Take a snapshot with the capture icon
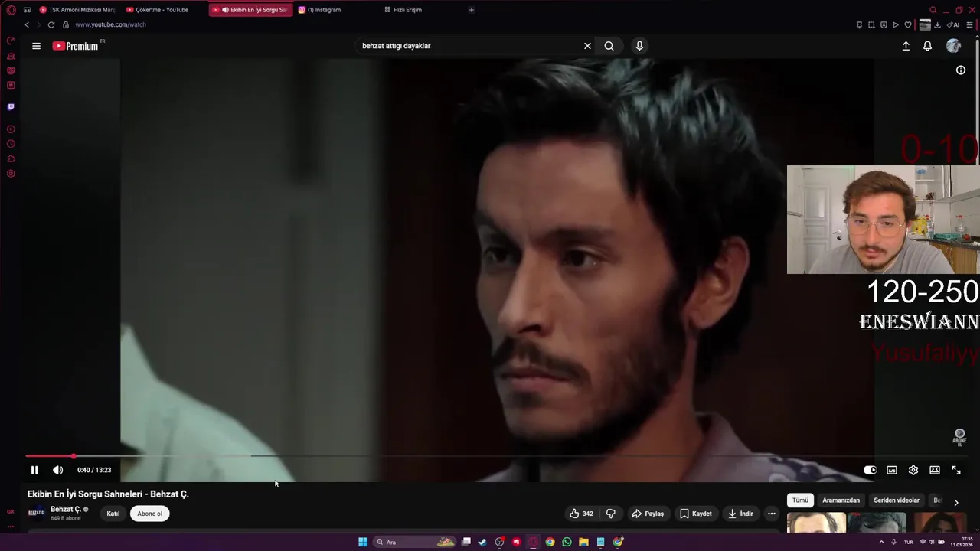 tap(871, 24)
